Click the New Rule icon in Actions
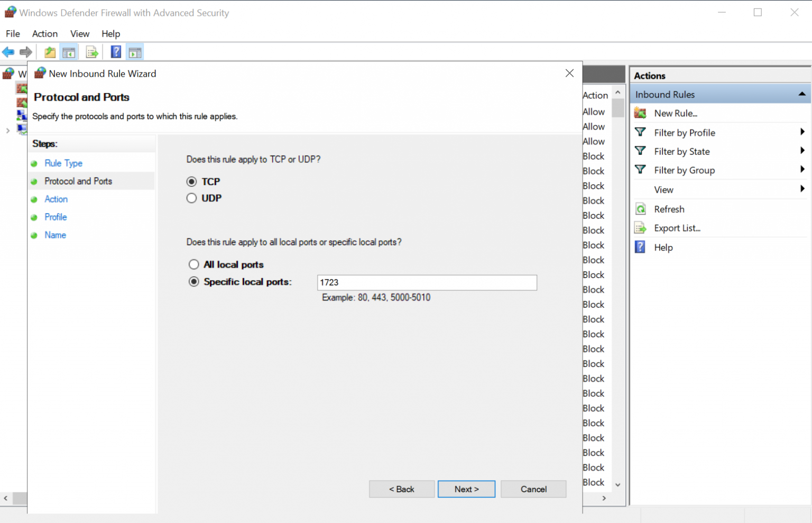The width and height of the screenshot is (812, 523). 640,113
